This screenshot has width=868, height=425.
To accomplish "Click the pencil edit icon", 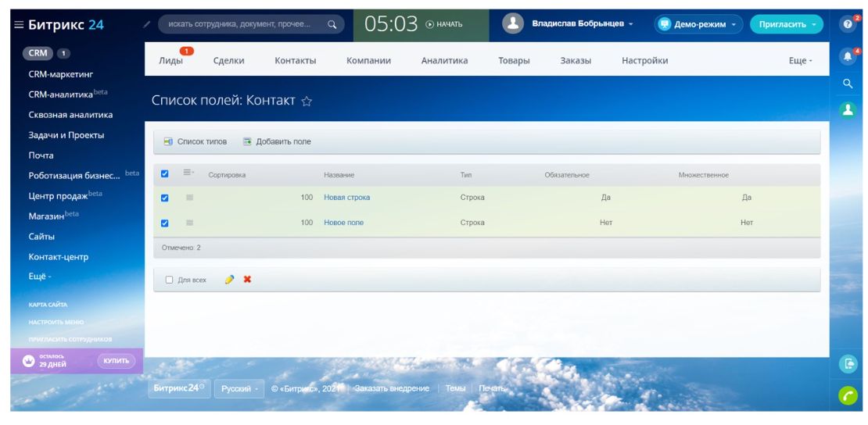I will point(229,280).
